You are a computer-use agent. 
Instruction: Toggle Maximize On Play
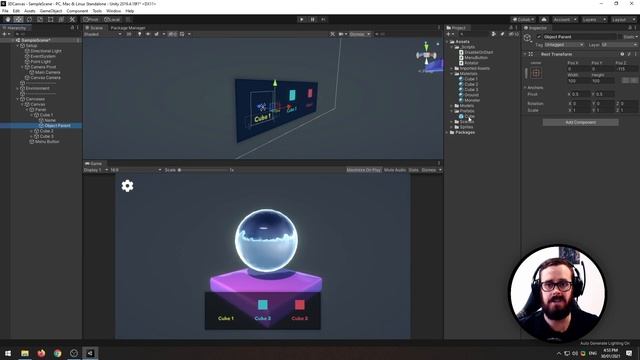pyautogui.click(x=364, y=170)
